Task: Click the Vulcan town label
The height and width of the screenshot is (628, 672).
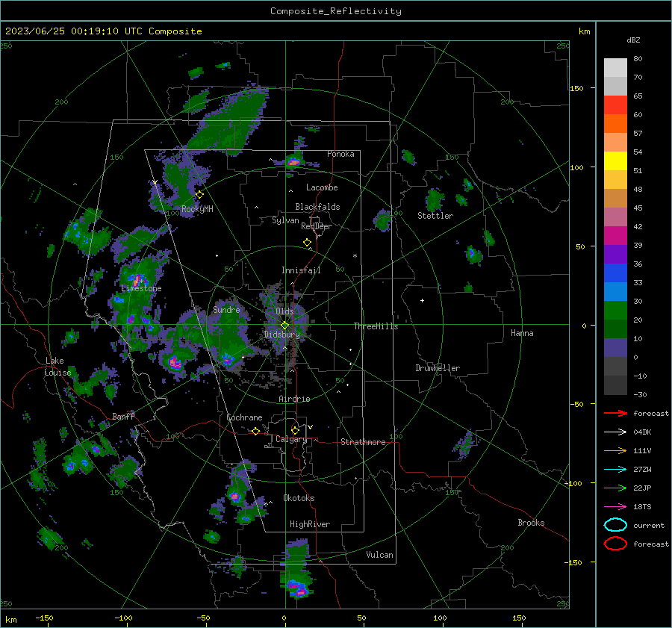Action: tap(379, 555)
